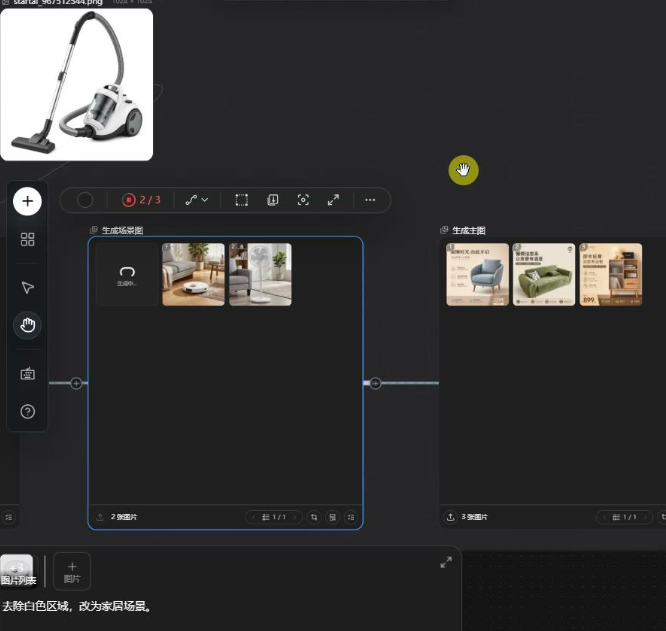Viewport: 666px width, 631px height.
Task: Click the list settings icon in 生成场景图 footer
Action: coord(351,517)
